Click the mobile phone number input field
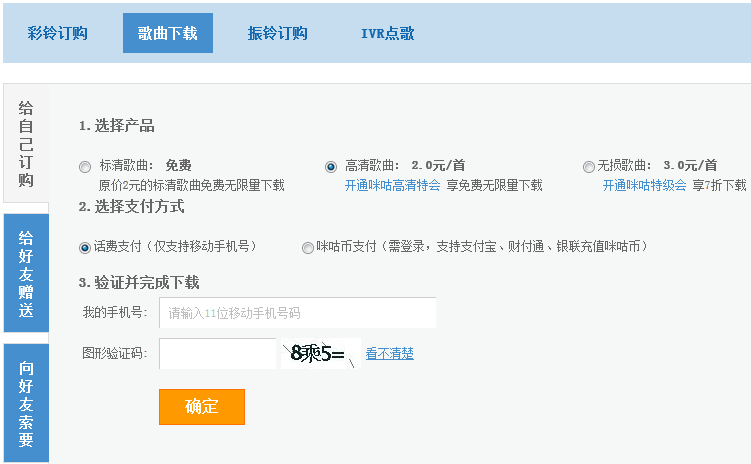Image resolution: width=751 pixels, height=464 pixels. coord(297,313)
